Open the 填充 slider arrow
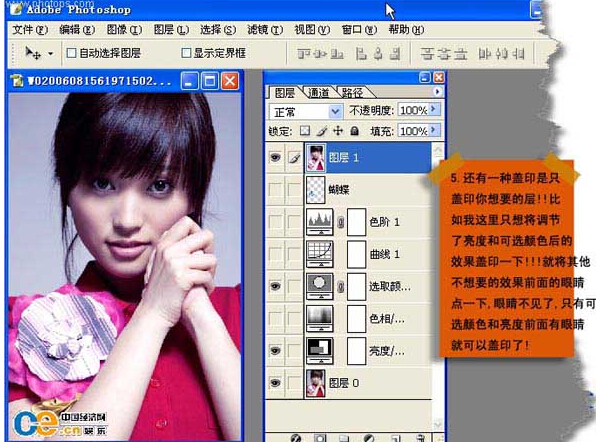 [x=434, y=130]
